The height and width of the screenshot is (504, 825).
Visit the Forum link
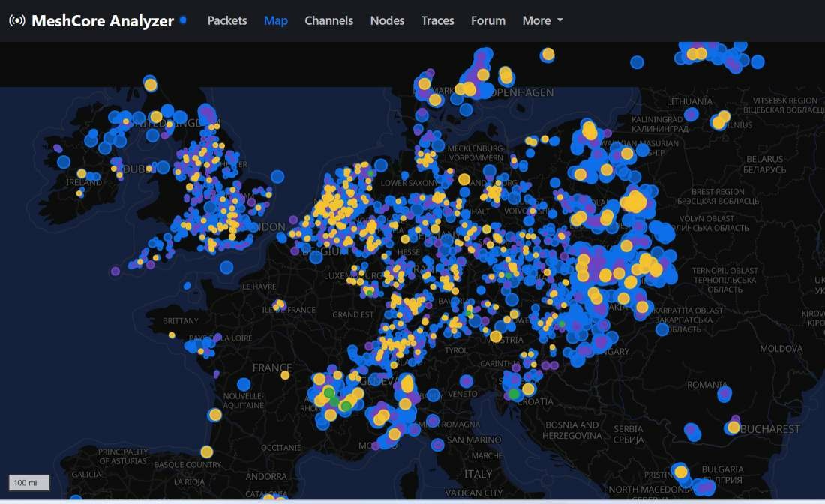[x=488, y=20]
